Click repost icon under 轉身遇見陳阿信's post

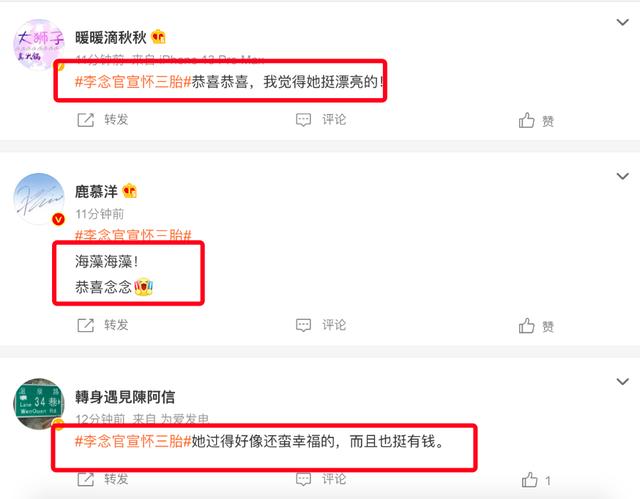click(x=86, y=479)
